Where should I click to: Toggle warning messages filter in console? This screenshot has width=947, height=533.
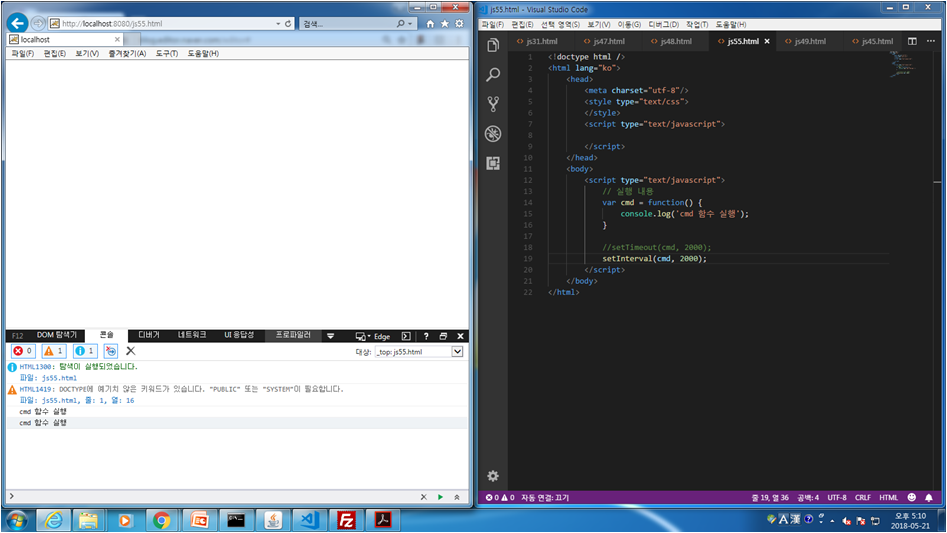point(54,351)
